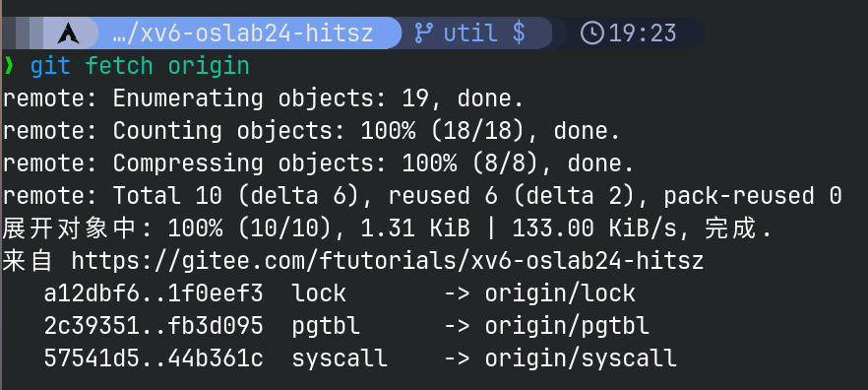This screenshot has width=868, height=390.
Task: Click the word git in the command
Action: click(50, 66)
